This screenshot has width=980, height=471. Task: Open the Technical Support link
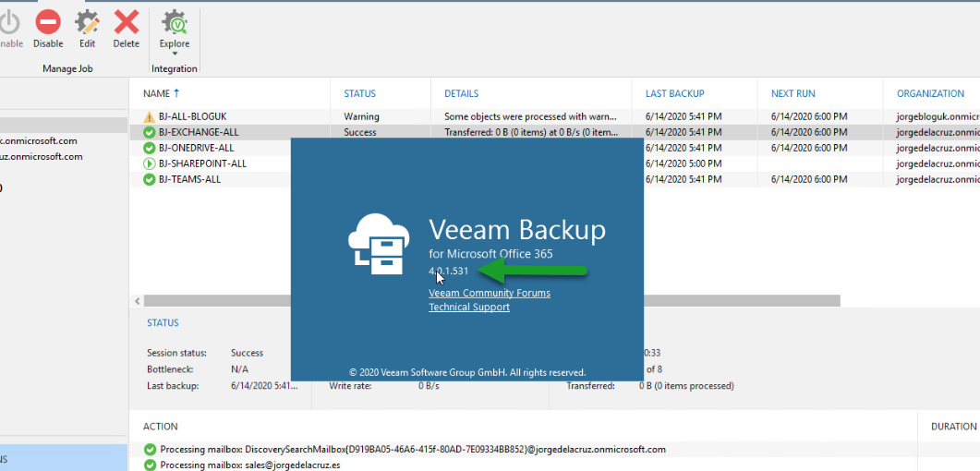[468, 308]
